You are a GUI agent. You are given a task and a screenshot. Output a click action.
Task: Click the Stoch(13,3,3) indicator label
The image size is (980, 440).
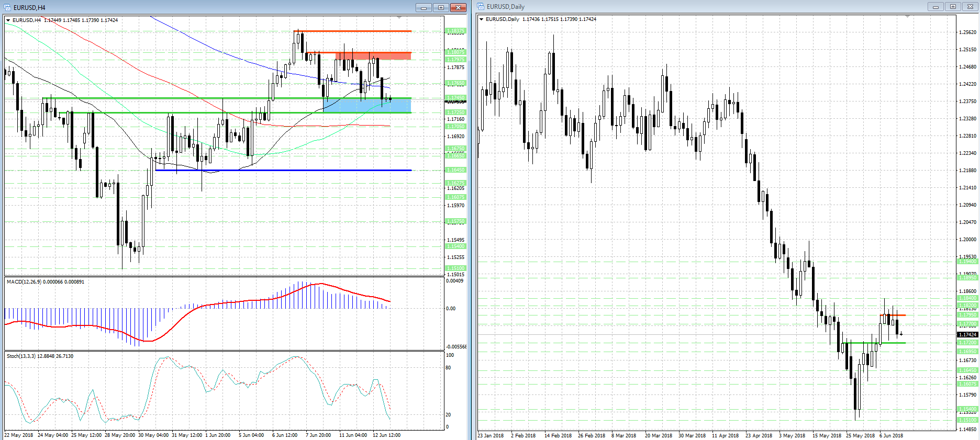pos(40,356)
